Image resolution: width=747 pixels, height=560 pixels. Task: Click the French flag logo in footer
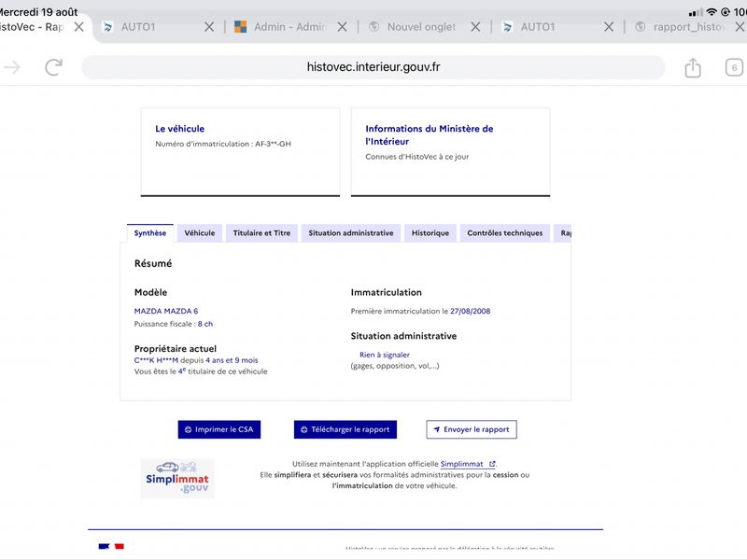tap(111, 546)
